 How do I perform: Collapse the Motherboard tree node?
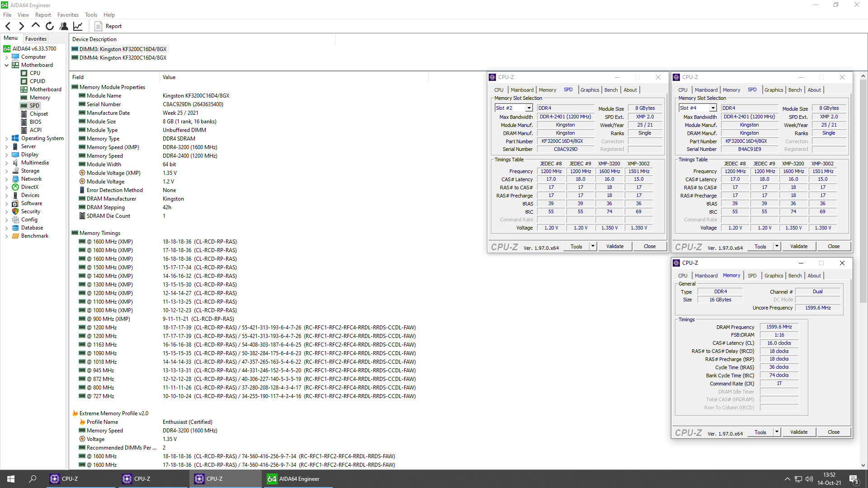tap(7, 65)
